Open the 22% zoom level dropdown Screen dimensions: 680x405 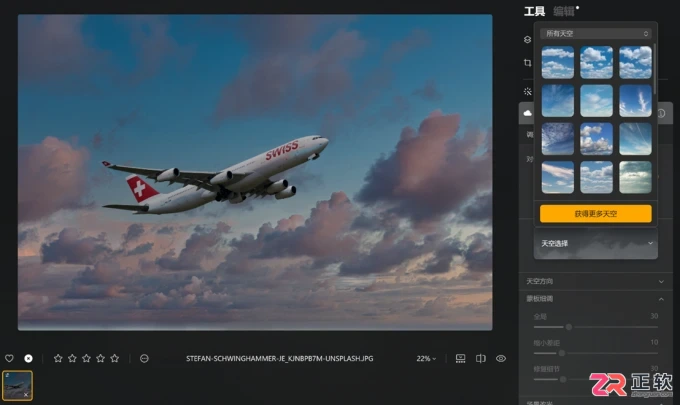coord(426,359)
